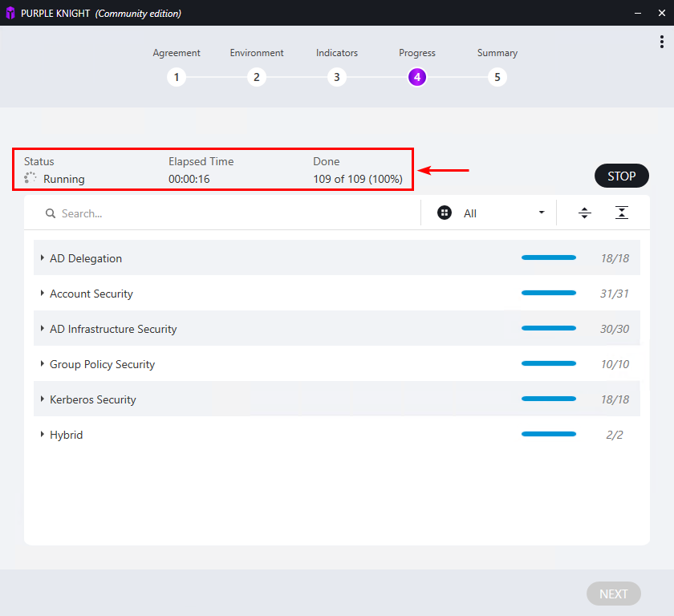The width and height of the screenshot is (674, 616).
Task: Click the AD Delegation progress bar
Action: tap(549, 258)
